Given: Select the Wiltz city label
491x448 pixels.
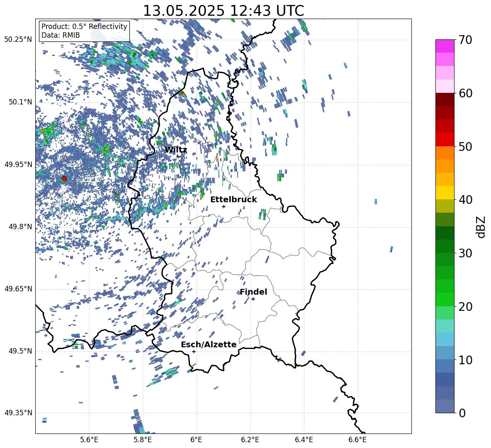Looking at the screenshot, I should (176, 150).
